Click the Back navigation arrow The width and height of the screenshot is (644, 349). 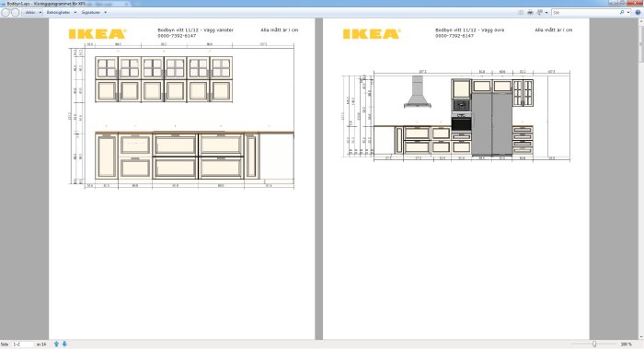[6, 12]
